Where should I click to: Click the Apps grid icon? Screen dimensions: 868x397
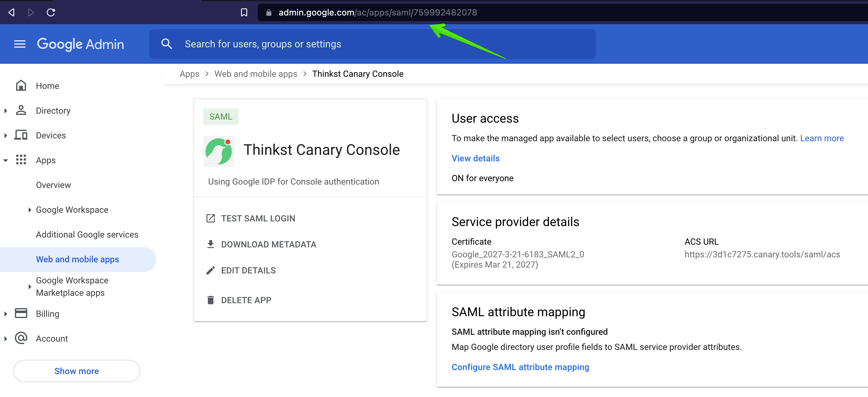[x=21, y=159]
